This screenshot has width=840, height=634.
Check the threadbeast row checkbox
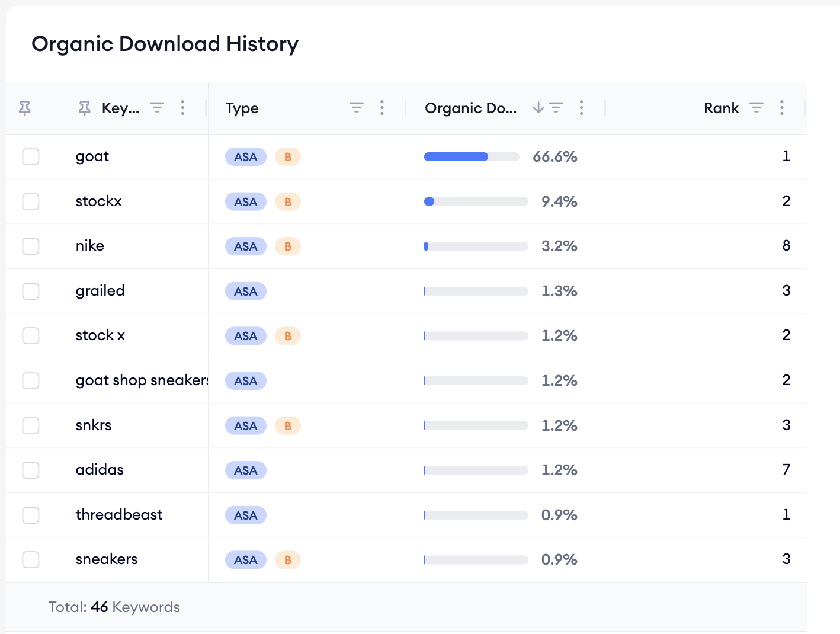coord(31,515)
